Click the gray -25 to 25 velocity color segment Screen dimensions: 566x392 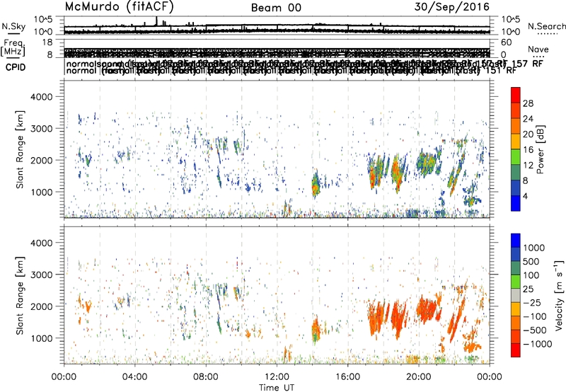[516, 295]
